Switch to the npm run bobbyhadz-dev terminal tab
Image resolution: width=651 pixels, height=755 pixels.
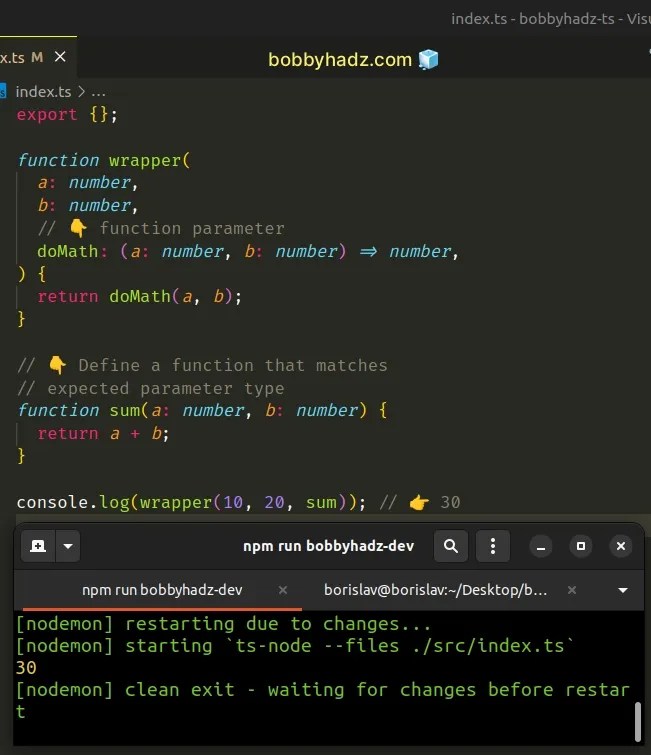(162, 590)
